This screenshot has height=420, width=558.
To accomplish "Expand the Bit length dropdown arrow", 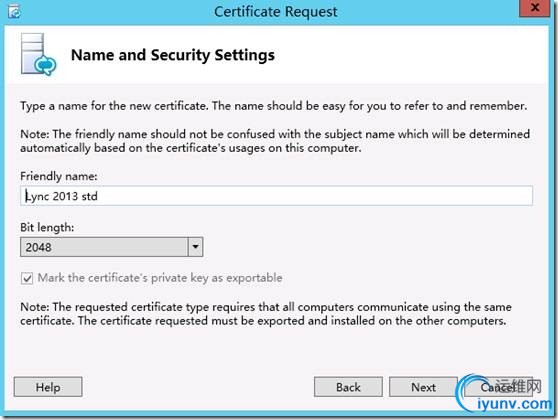I will 195,247.
